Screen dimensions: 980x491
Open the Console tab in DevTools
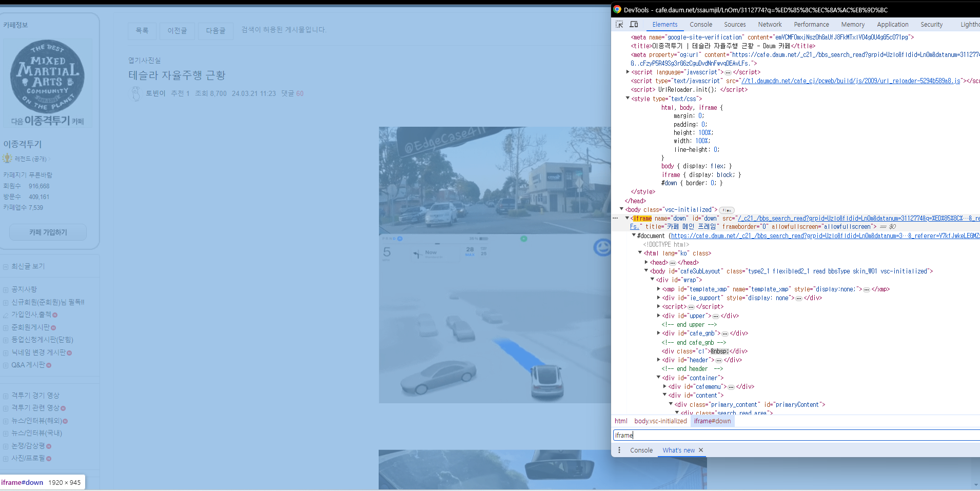coord(701,24)
